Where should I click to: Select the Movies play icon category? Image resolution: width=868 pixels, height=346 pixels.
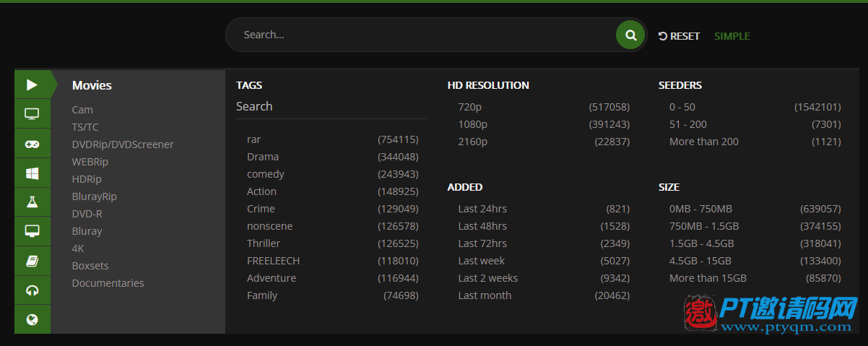[x=32, y=85]
